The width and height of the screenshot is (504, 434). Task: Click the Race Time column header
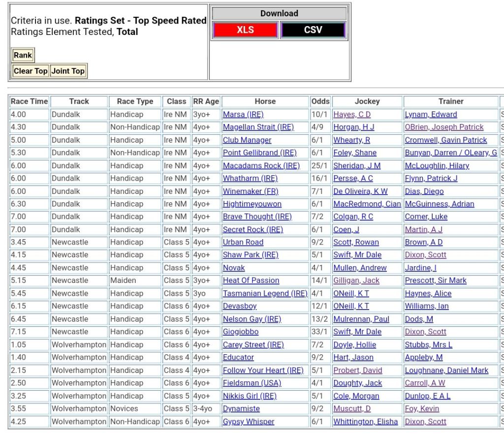click(30, 101)
